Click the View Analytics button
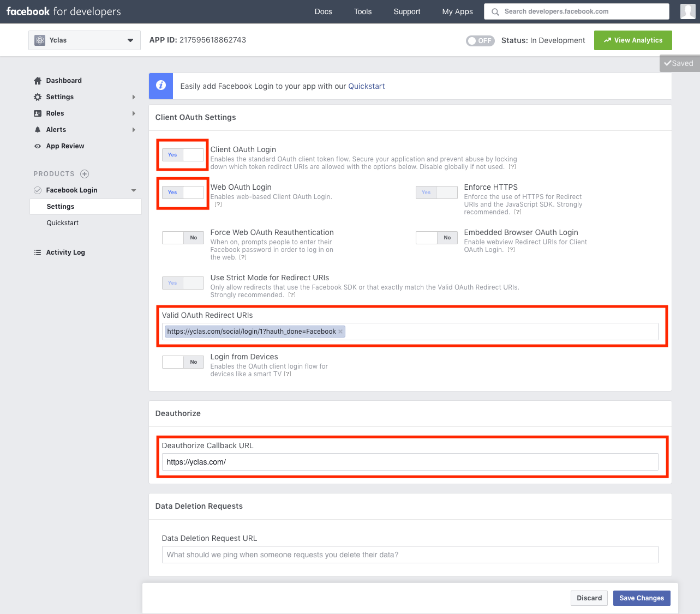700x614 pixels. coord(633,40)
